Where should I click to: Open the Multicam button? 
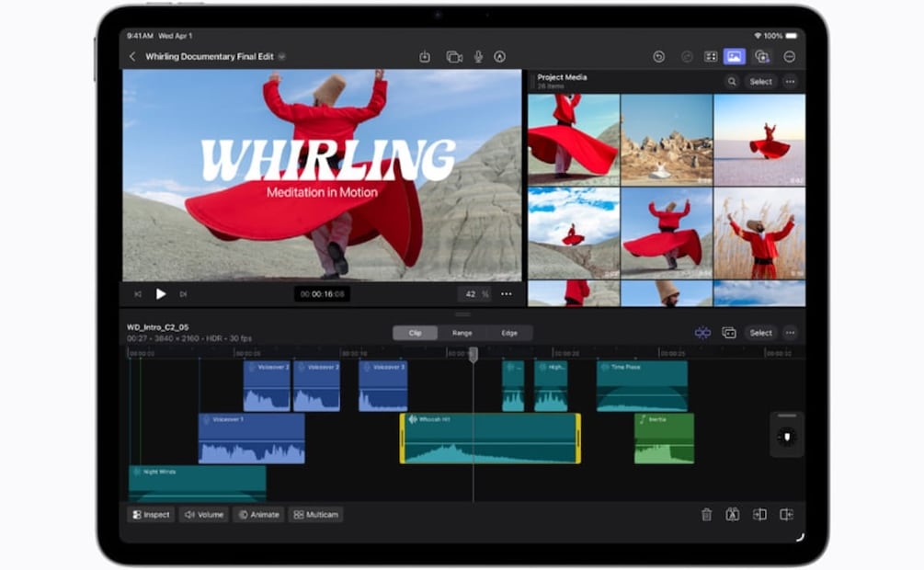(315, 515)
